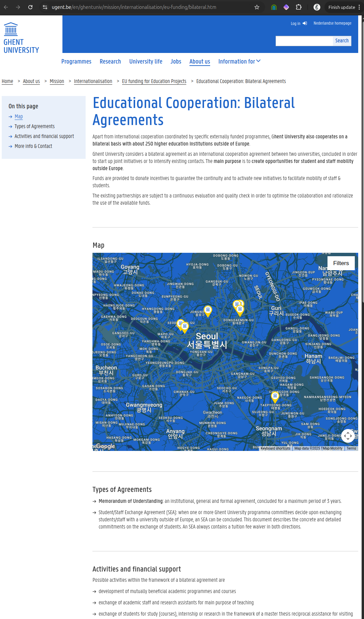Viewport: 364px width, 619px height.
Task: Open the purple diamond extension icon
Action: 286,7
